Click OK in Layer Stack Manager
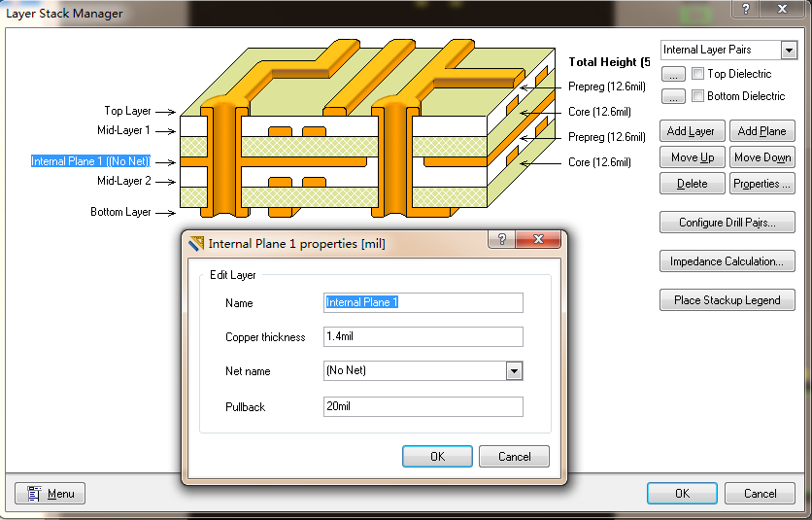Screen dimensions: 812x520 pos(682,493)
